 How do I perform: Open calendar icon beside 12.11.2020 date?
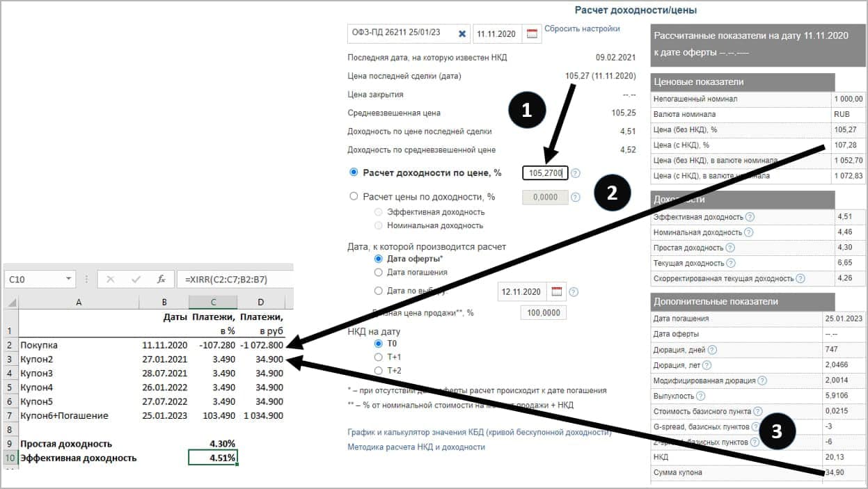pyautogui.click(x=557, y=291)
